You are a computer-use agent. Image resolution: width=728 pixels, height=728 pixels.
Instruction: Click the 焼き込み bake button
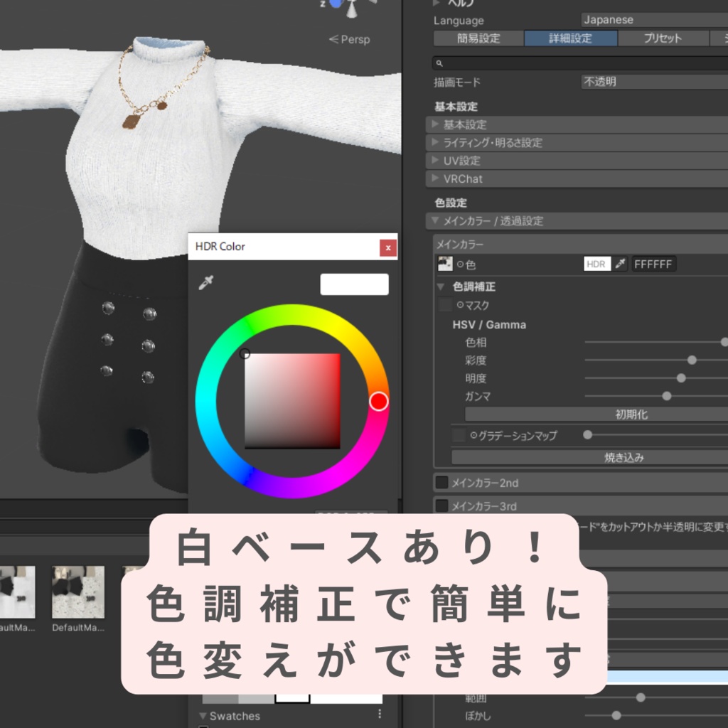pyautogui.click(x=589, y=457)
